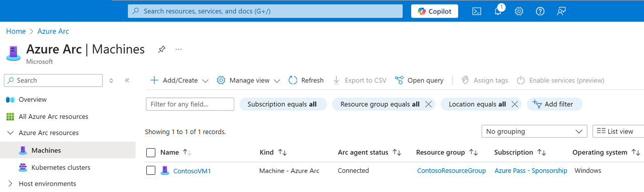Sort by Resource group arrows

473,152
